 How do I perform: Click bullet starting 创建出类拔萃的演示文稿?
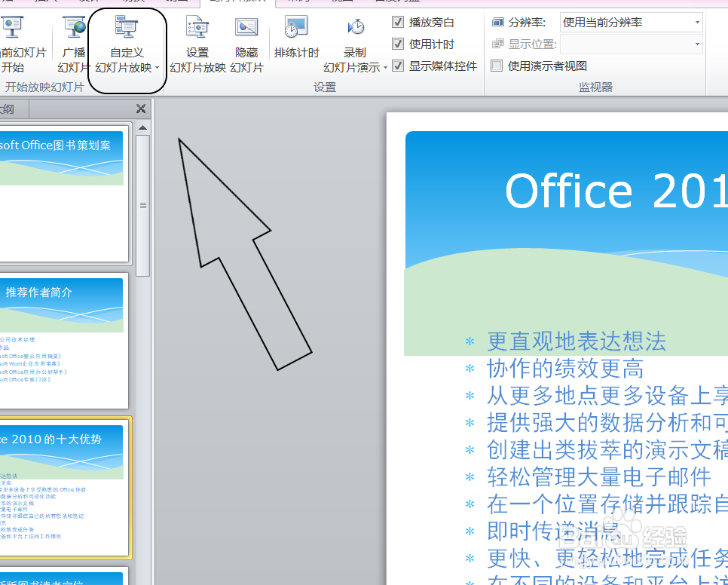coord(607,450)
